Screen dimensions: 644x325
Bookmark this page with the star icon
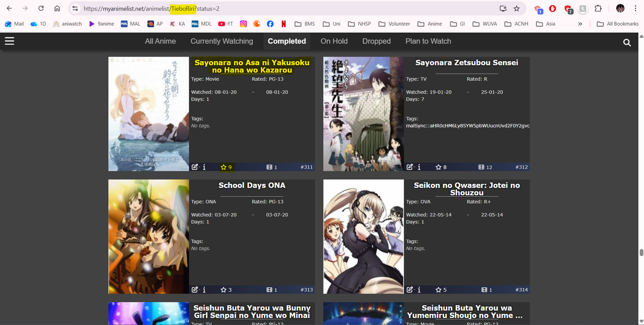coord(517,9)
